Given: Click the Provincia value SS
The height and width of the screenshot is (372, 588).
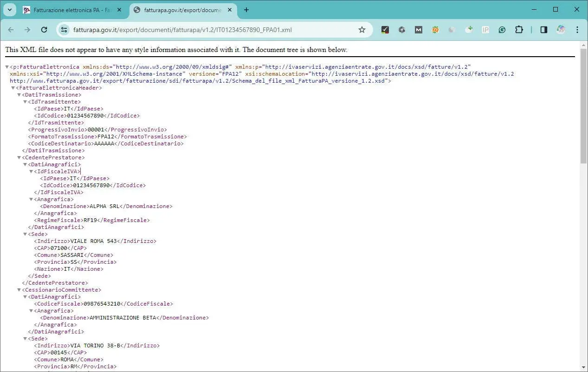Looking at the screenshot, I should pos(73,262).
